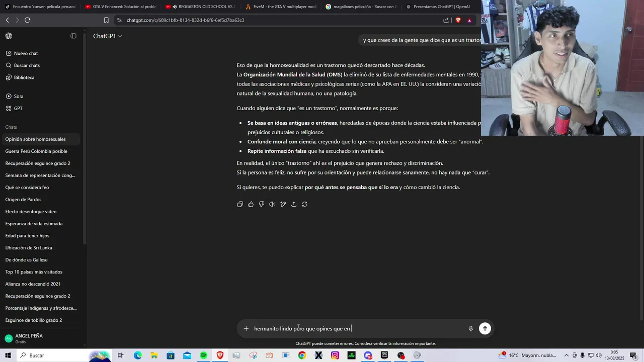Open chat 'Opinión sobre homosexuales'

(x=41, y=139)
